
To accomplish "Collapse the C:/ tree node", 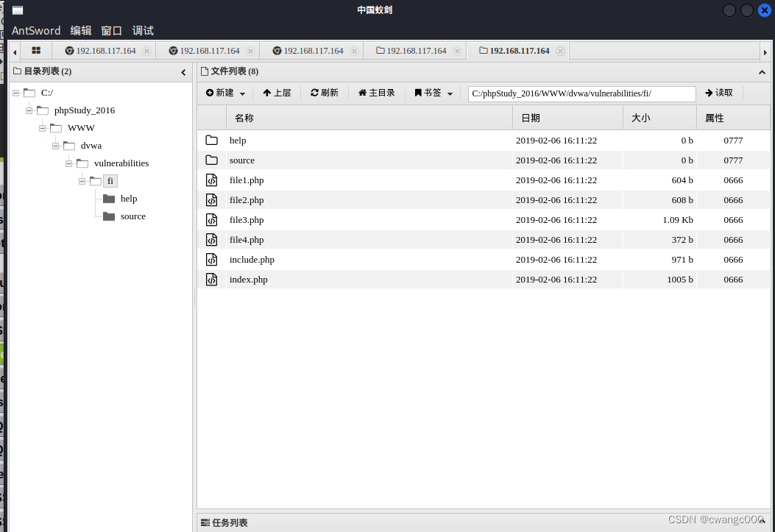I will 15,93.
